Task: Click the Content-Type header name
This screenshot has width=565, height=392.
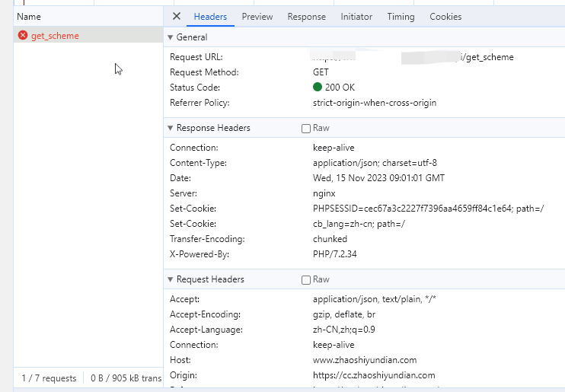Action: [x=198, y=163]
